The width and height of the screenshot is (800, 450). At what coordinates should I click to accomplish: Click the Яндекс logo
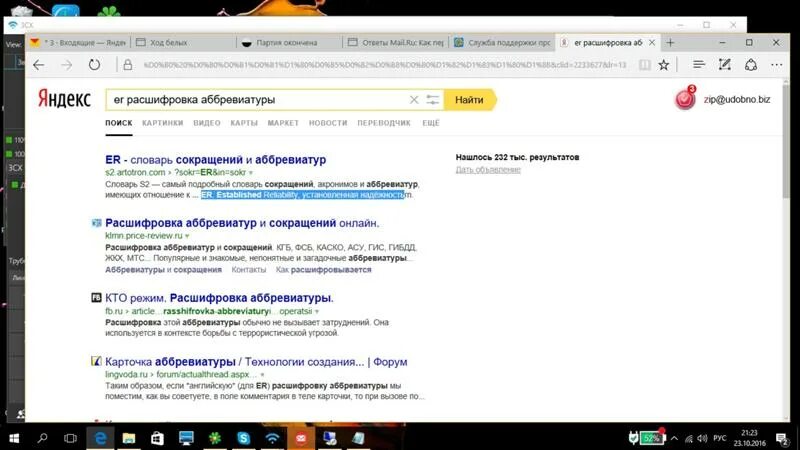pos(64,99)
